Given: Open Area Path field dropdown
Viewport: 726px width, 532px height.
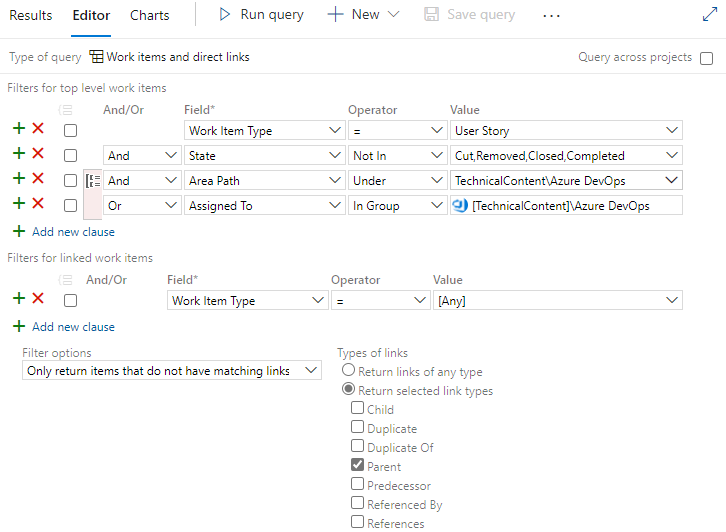Looking at the screenshot, I should click(x=265, y=181).
